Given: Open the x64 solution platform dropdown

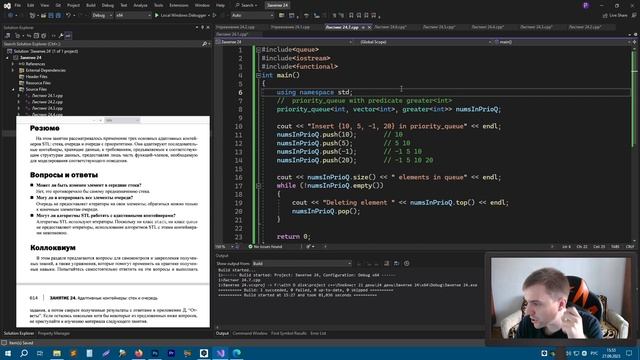Looking at the screenshot, I should pos(133,16).
